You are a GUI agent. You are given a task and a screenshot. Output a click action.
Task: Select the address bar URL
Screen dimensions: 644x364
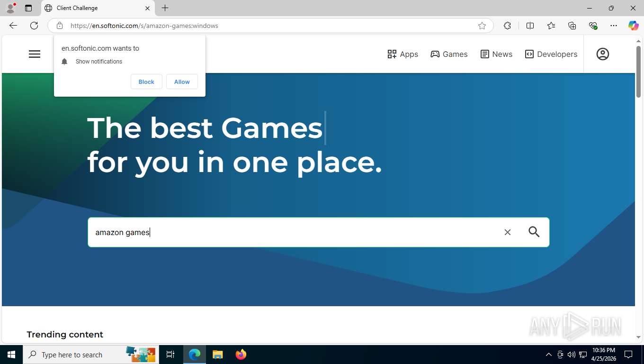pos(144,26)
